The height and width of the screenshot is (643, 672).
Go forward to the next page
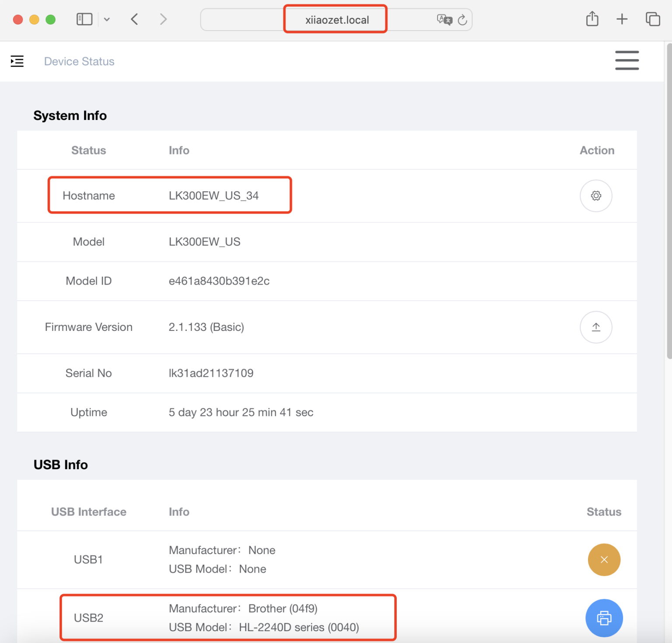(163, 19)
